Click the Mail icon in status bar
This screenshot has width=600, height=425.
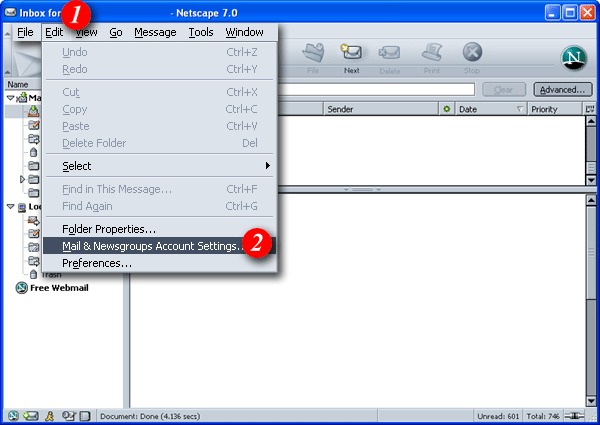[x=31, y=415]
